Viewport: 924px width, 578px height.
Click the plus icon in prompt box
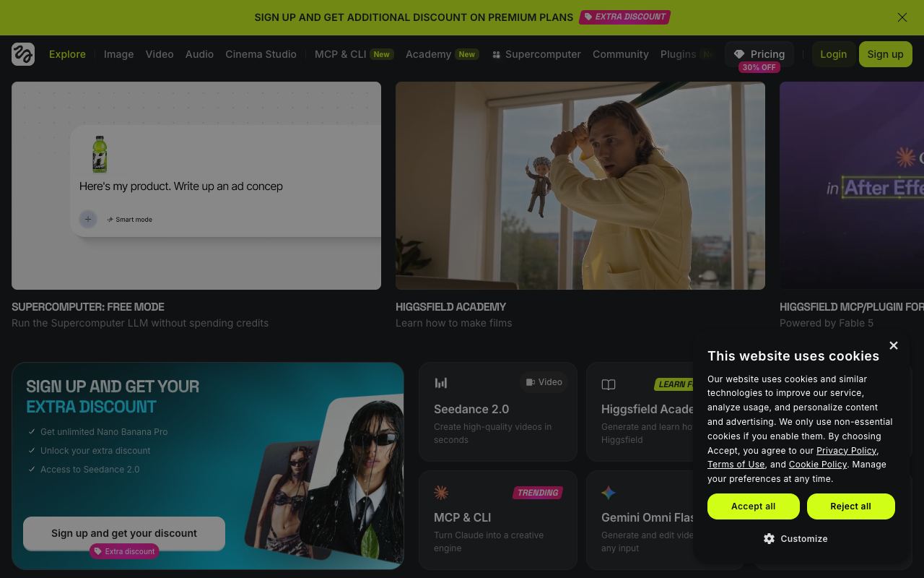click(88, 219)
